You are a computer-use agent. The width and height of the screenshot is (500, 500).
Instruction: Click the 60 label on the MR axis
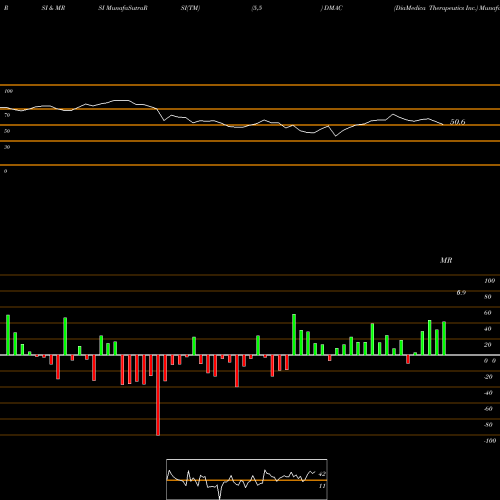(488, 313)
